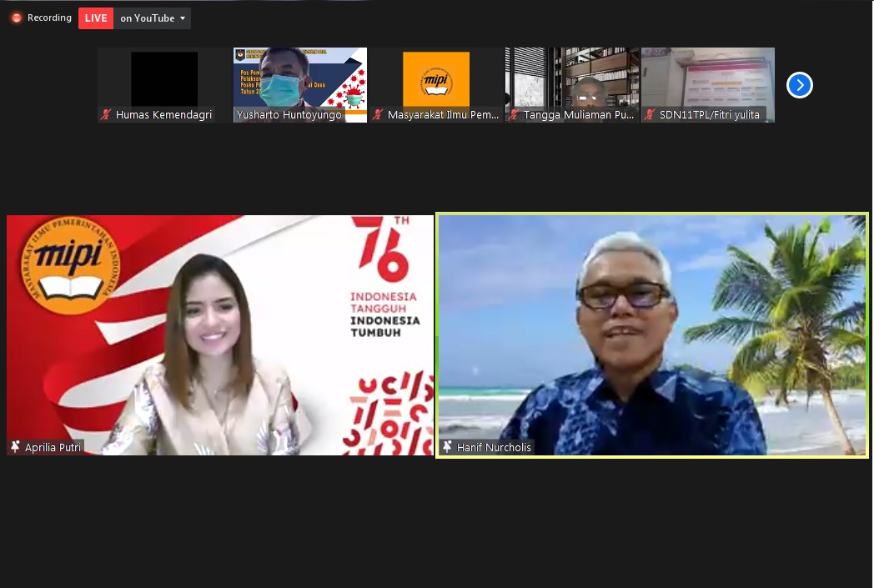The width and height of the screenshot is (874, 588).
Task: Click the muted mic icon for Humas Kemendagri
Action: click(106, 115)
